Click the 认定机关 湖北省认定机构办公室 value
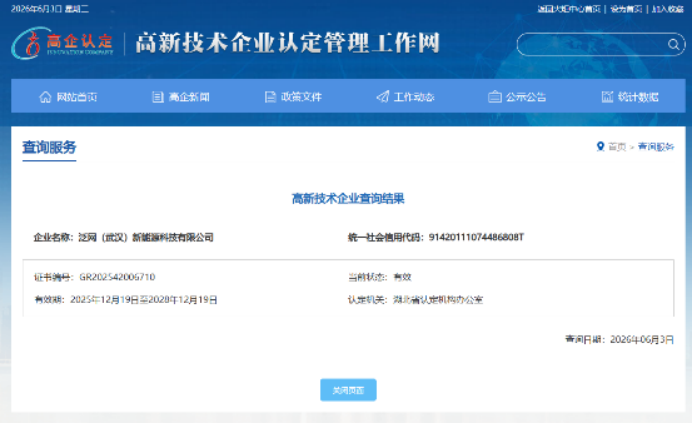 pyautogui.click(x=438, y=300)
